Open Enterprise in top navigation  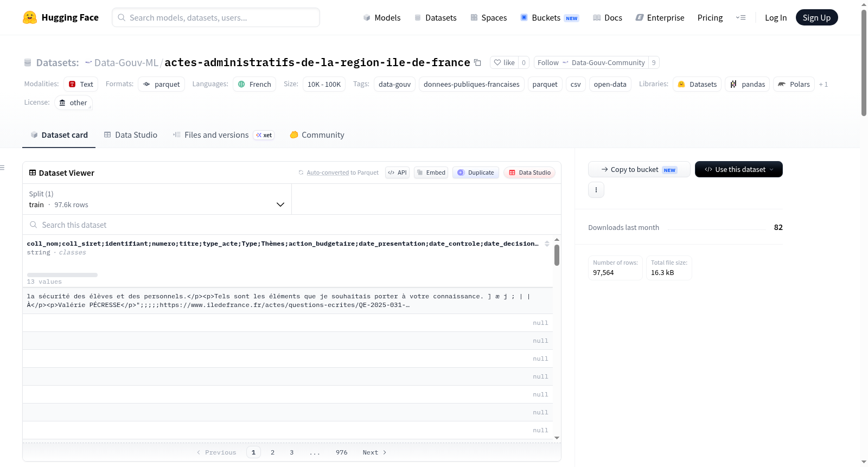pyautogui.click(x=660, y=17)
